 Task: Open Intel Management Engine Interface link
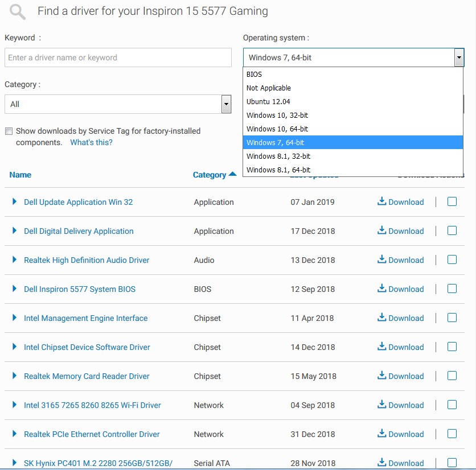85,318
